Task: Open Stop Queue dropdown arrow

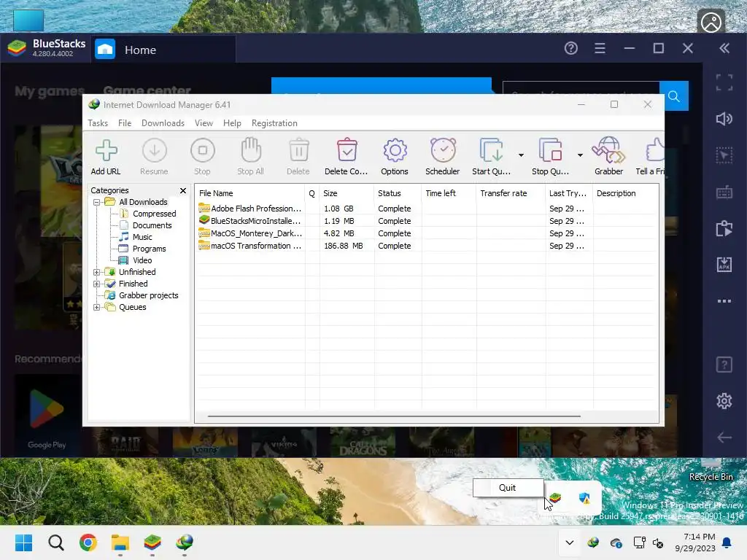Action: tap(580, 155)
